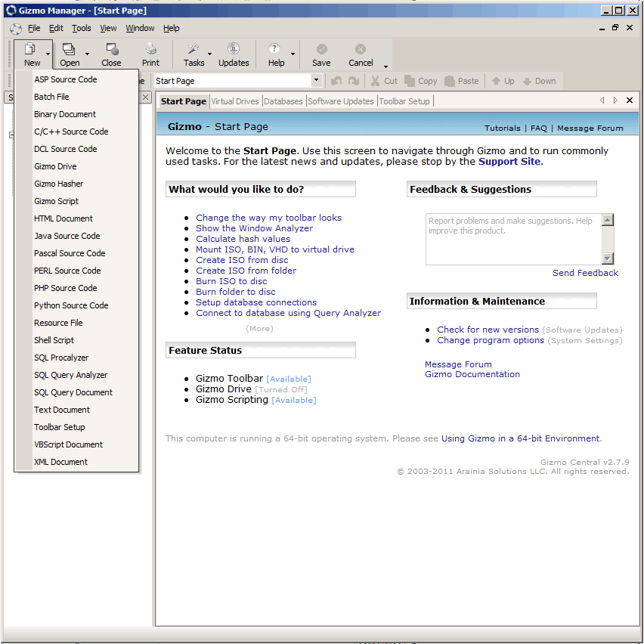Open the Calculate hash values link
The width and height of the screenshot is (644, 644).
point(243,239)
